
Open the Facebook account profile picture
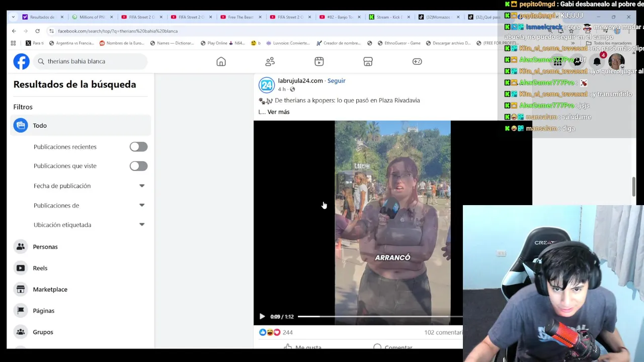tap(616, 61)
